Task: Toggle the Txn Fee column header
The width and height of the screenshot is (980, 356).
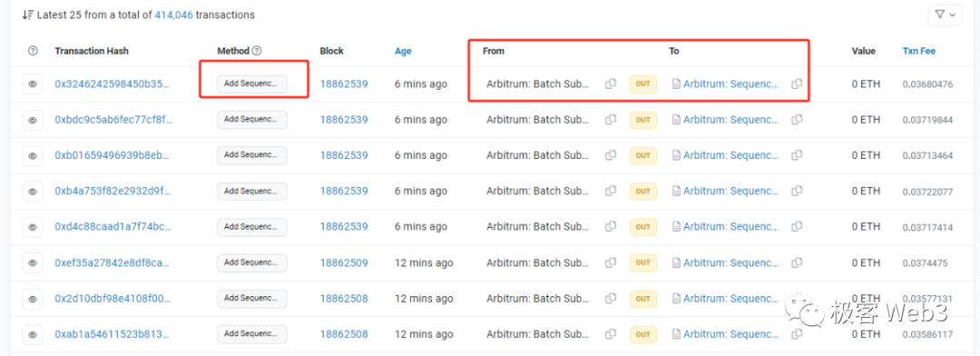Action: tap(918, 51)
